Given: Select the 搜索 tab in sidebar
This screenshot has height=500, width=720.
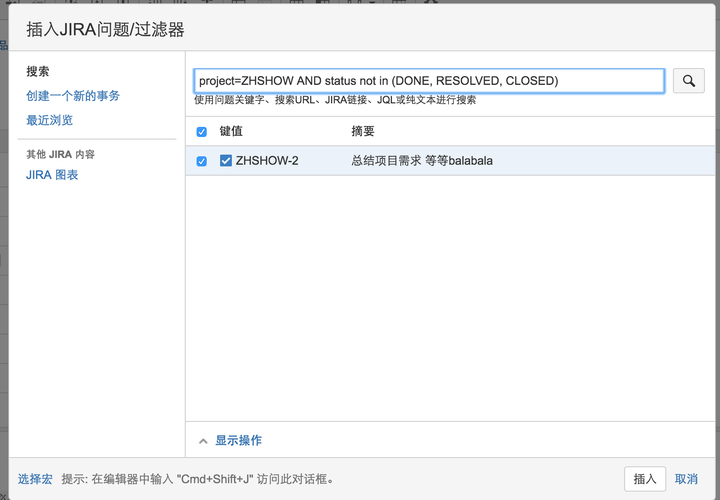Looking at the screenshot, I should (x=38, y=72).
